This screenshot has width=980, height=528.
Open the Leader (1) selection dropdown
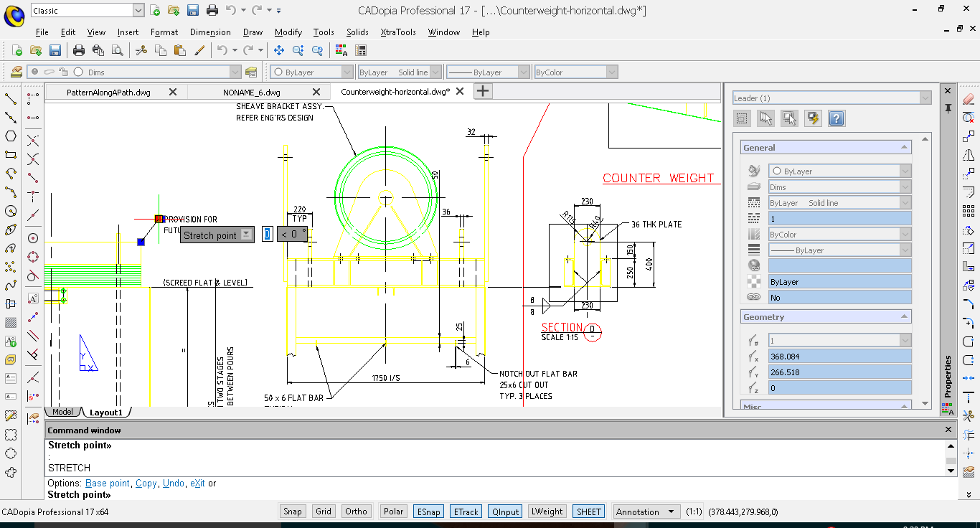click(x=925, y=98)
